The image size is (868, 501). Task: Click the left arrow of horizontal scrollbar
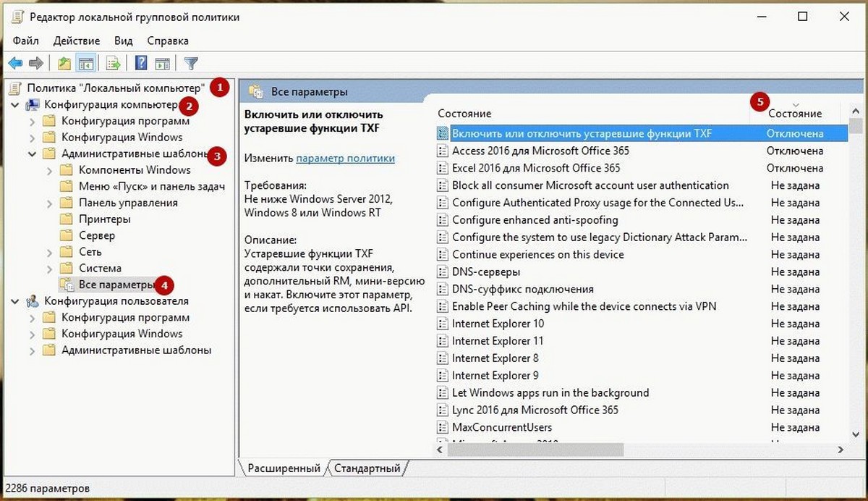pyautogui.click(x=441, y=449)
